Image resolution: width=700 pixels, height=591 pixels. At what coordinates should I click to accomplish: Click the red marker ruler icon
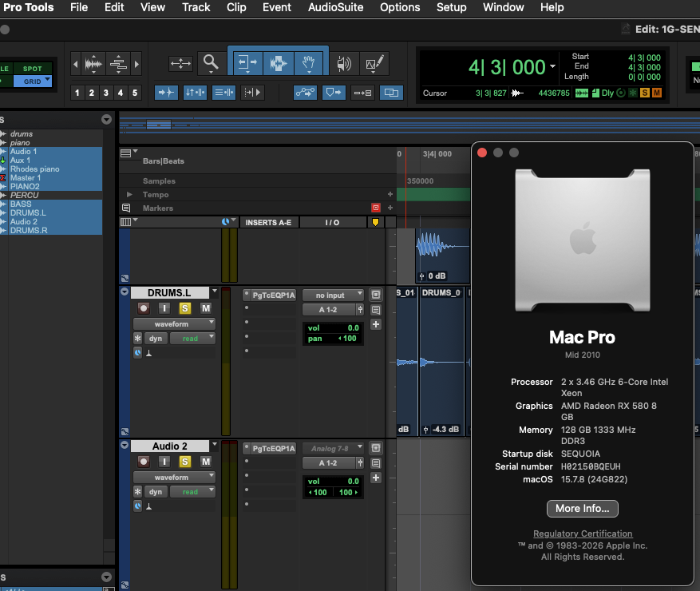(376, 208)
